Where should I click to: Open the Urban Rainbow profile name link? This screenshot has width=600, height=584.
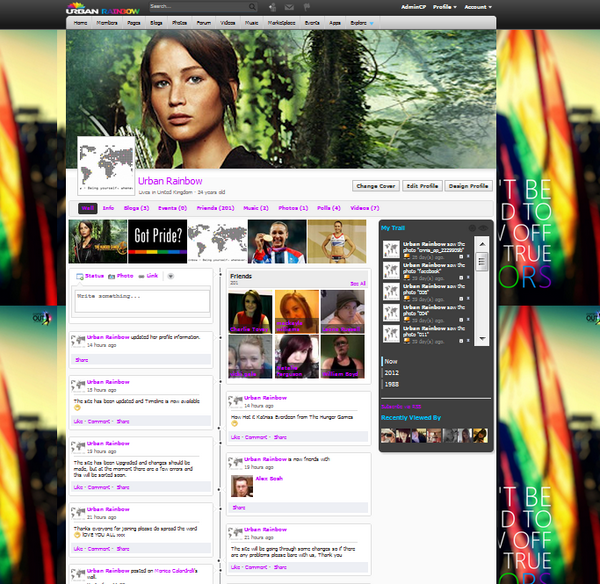[x=170, y=181]
